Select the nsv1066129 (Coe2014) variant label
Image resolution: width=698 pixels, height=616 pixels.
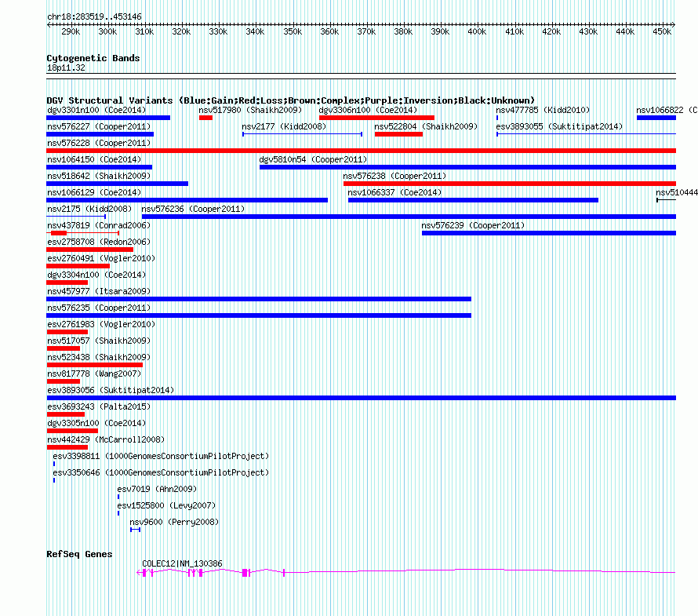(94, 192)
